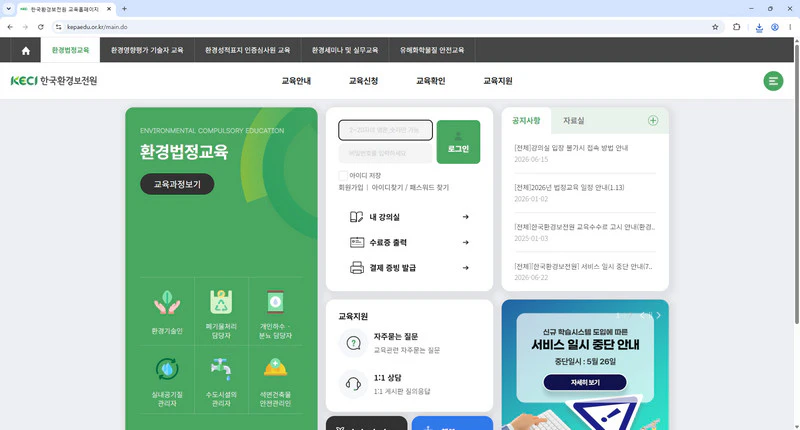Select the 환경기술인 hands-with-leaf icon
800x430 pixels.
click(x=167, y=302)
